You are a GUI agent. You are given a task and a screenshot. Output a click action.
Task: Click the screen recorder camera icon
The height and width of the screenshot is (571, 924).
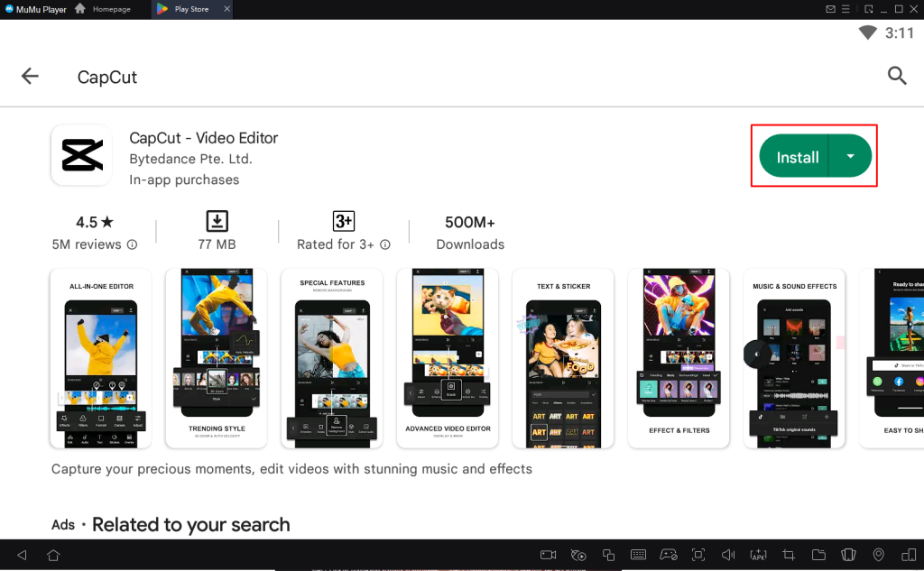(548, 555)
